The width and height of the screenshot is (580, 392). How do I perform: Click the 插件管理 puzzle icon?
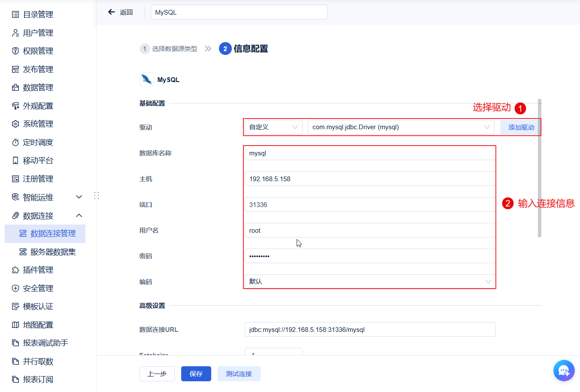click(15, 270)
